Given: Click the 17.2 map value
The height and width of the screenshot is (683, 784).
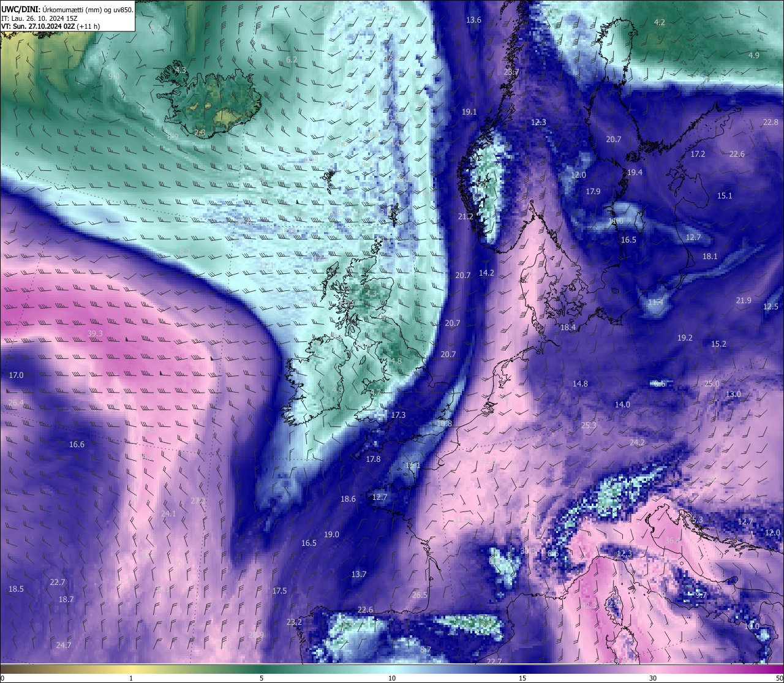Looking at the screenshot, I should [x=698, y=154].
